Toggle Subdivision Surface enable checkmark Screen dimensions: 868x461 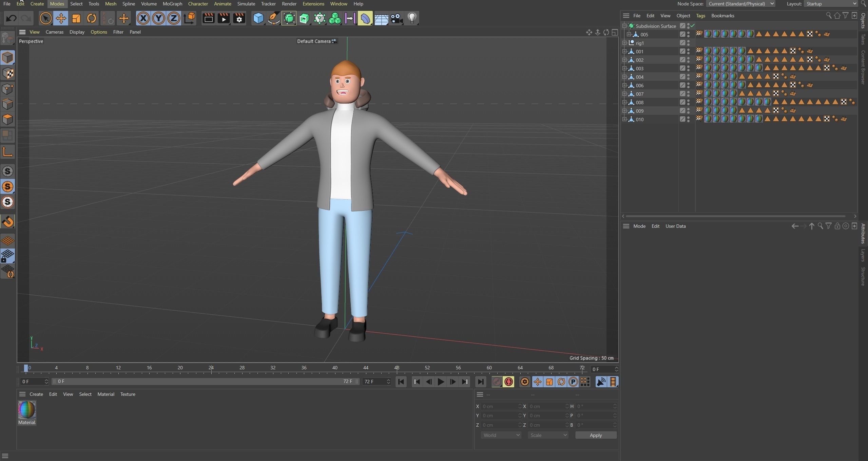tap(692, 26)
